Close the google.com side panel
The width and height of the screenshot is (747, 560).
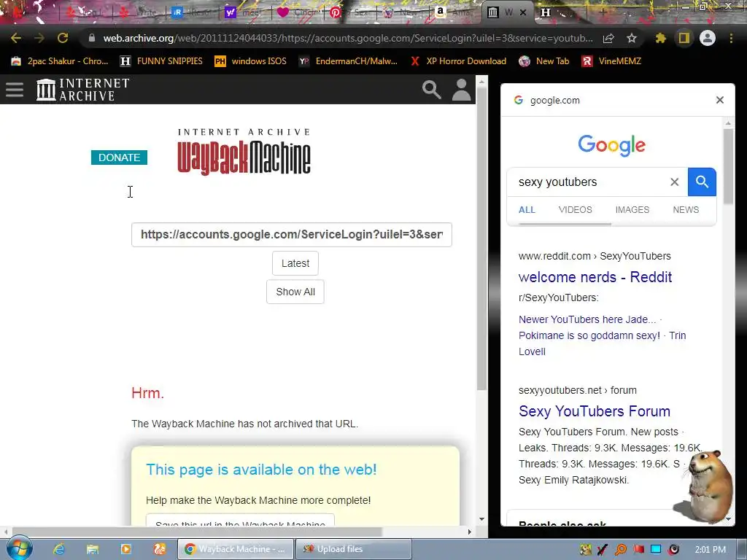pos(720,100)
